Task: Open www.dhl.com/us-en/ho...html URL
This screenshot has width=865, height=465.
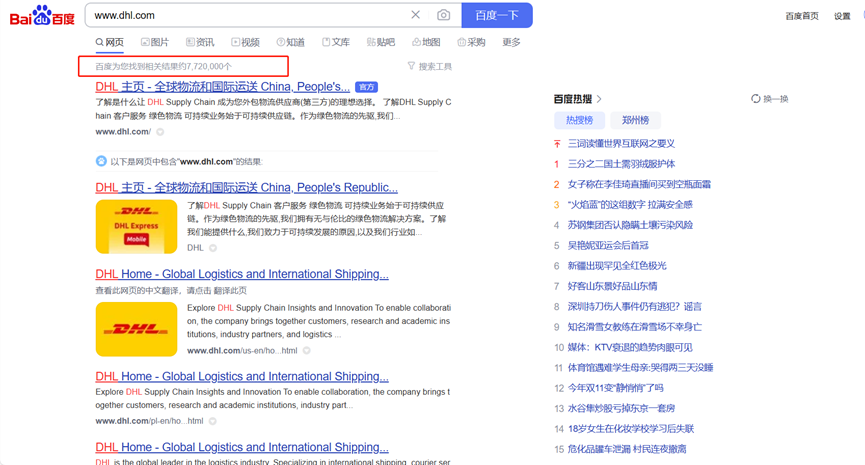Action: point(242,351)
